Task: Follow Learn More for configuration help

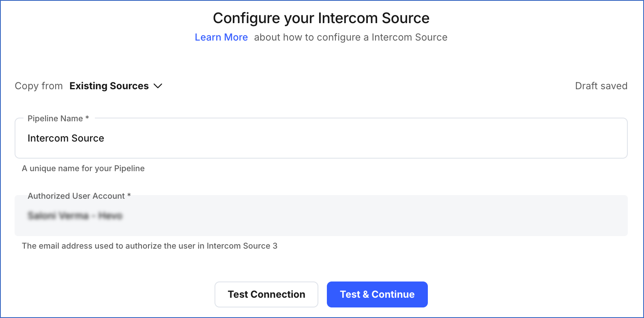Action: coord(221,37)
